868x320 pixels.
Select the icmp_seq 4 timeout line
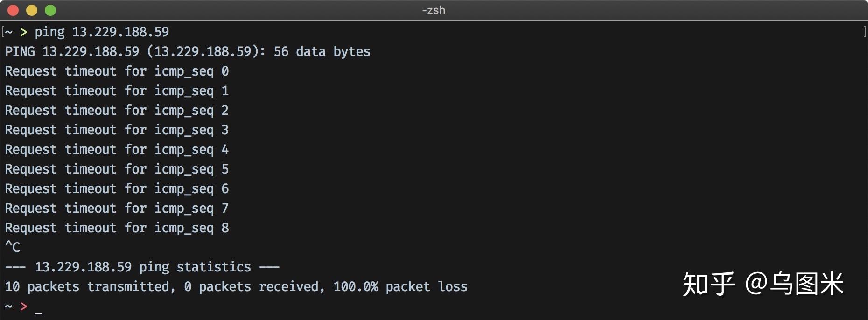click(x=117, y=149)
